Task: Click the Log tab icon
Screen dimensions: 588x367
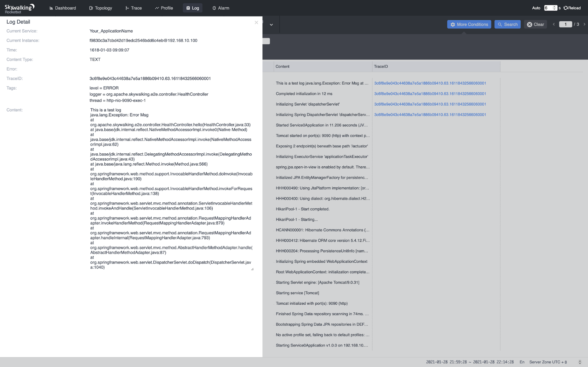Action: (x=188, y=8)
